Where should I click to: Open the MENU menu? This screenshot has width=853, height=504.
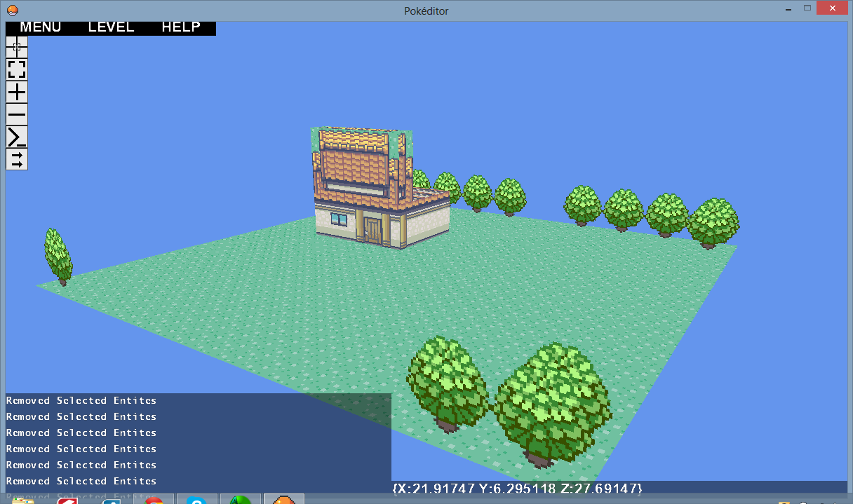[x=41, y=27]
